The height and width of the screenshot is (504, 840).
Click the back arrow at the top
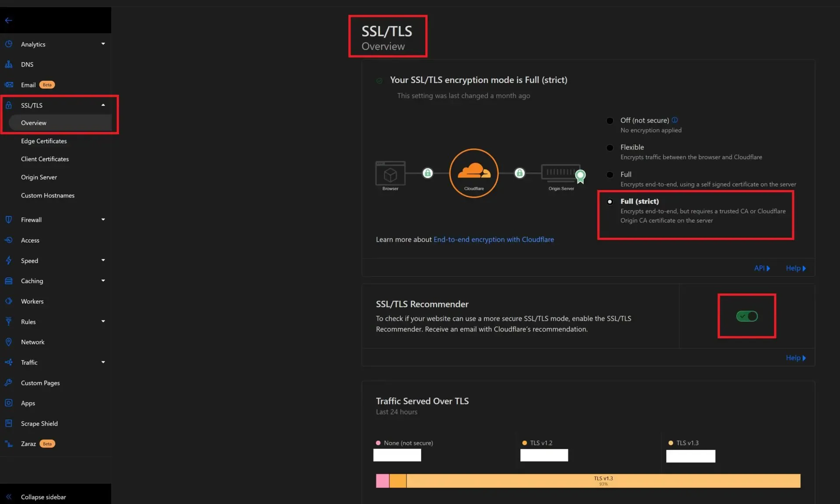[9, 20]
